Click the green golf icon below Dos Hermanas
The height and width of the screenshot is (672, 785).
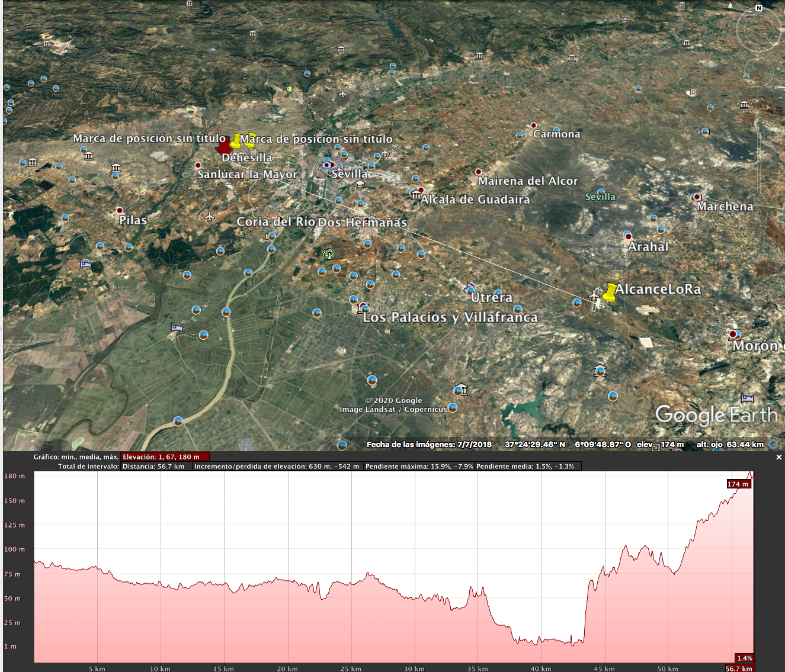point(328,254)
